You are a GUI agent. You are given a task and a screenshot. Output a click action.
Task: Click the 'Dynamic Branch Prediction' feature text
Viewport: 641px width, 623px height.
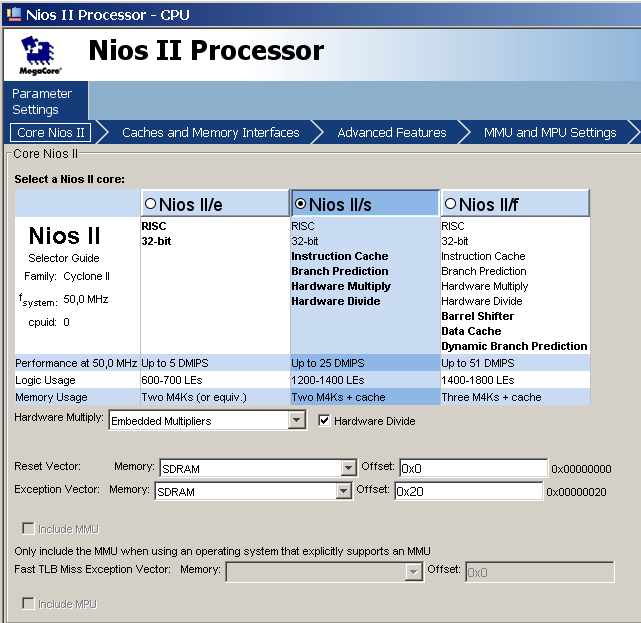pyautogui.click(x=514, y=346)
